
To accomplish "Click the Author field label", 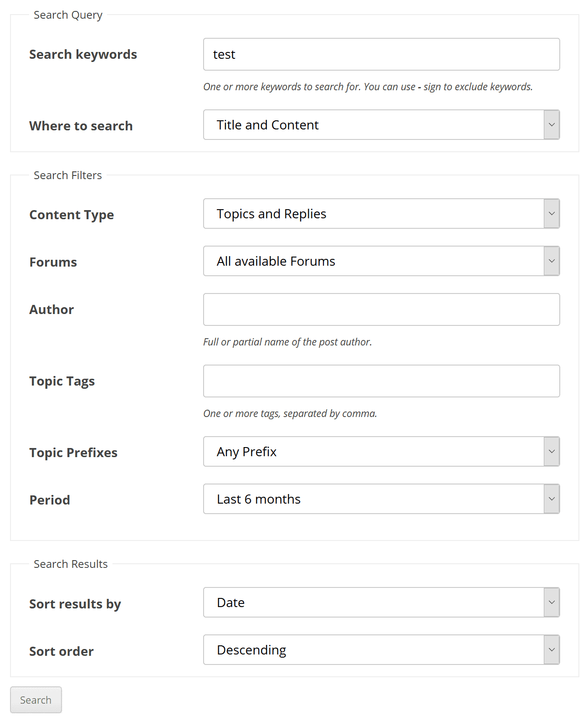I will 51,309.
